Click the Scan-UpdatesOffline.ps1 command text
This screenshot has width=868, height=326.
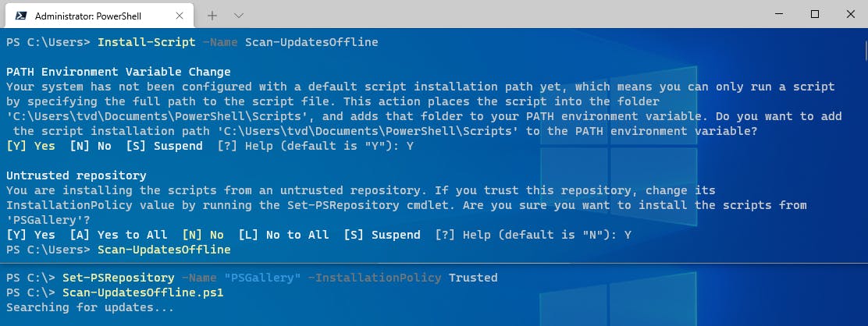click(x=143, y=292)
